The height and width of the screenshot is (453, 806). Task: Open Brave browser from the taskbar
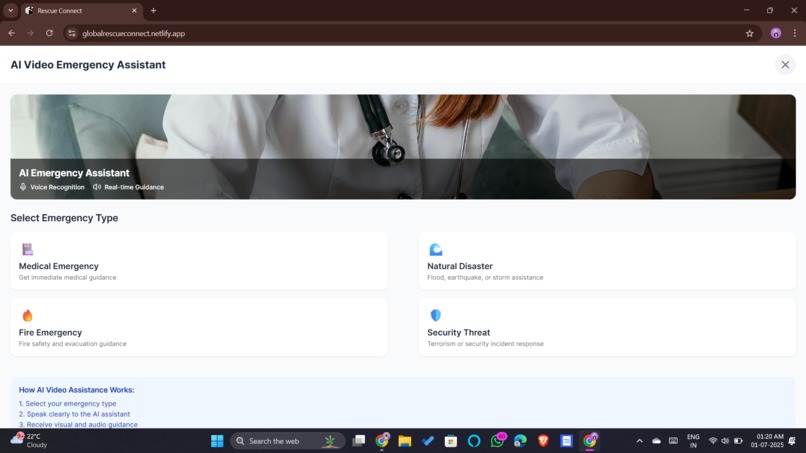(x=543, y=441)
